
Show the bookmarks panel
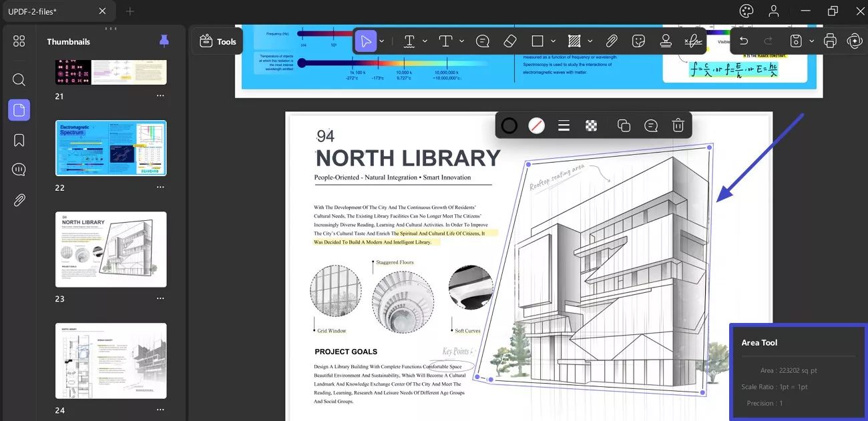[19, 140]
